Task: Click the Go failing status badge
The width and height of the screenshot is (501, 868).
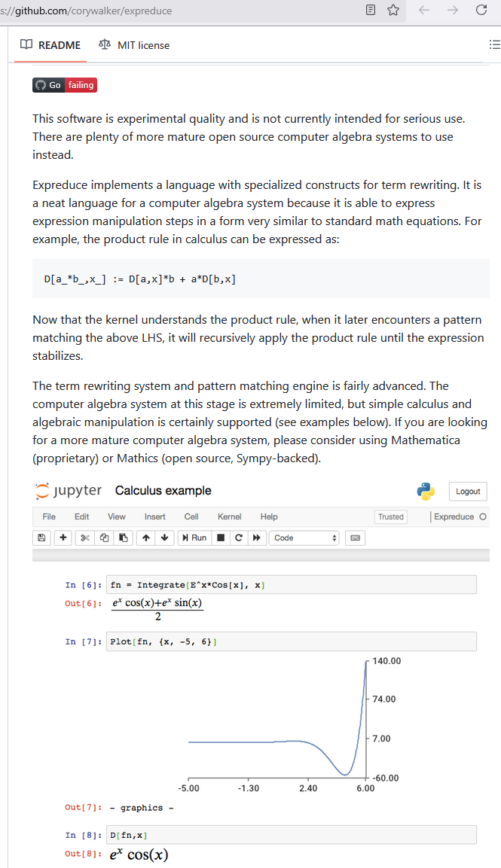Action: point(65,85)
